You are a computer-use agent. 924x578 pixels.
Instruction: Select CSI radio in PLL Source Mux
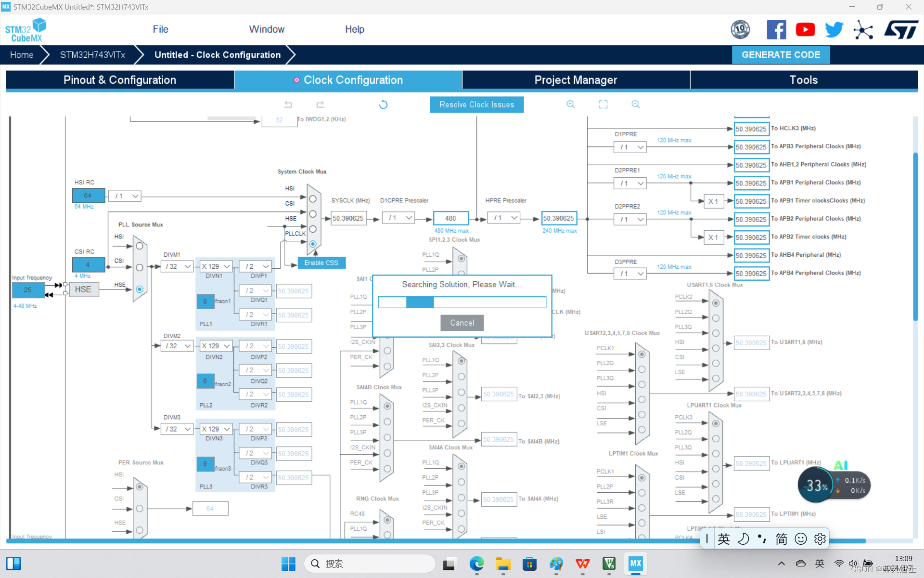click(x=140, y=267)
